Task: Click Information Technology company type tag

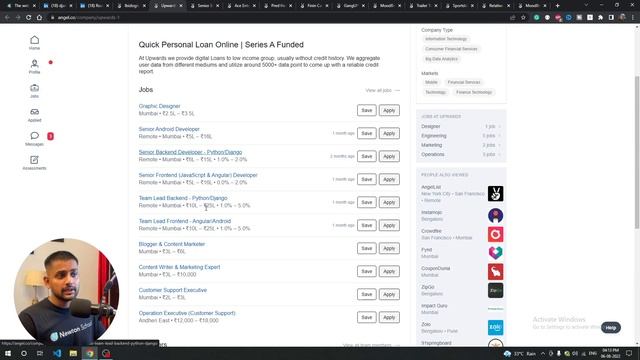Action: (446, 39)
